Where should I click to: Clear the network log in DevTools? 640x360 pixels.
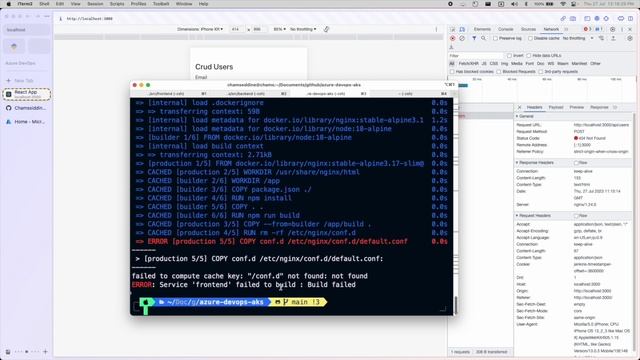pyautogui.click(x=462, y=38)
